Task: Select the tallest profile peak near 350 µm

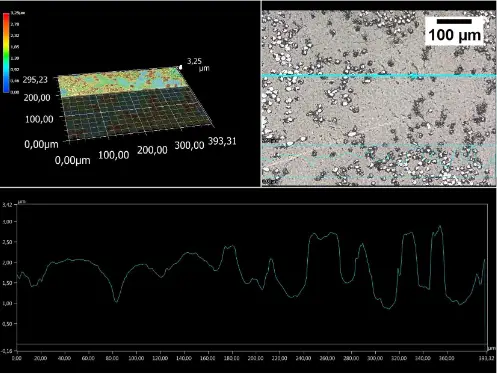Action: (440, 228)
